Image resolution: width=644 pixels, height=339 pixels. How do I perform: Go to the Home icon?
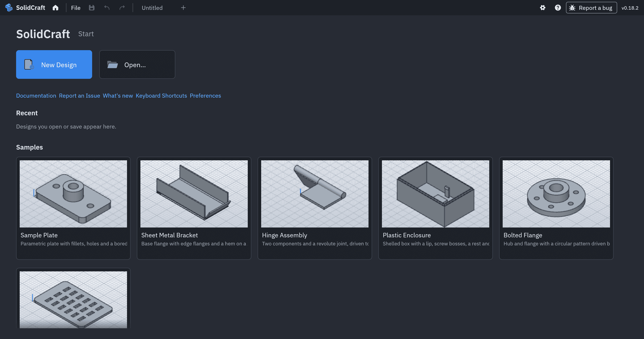pos(55,8)
